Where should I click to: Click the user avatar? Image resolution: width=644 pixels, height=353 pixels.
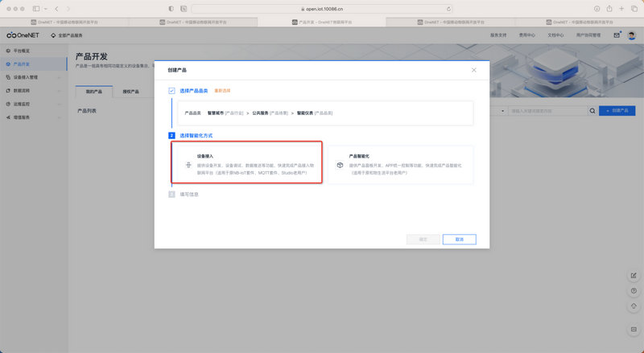(x=632, y=35)
